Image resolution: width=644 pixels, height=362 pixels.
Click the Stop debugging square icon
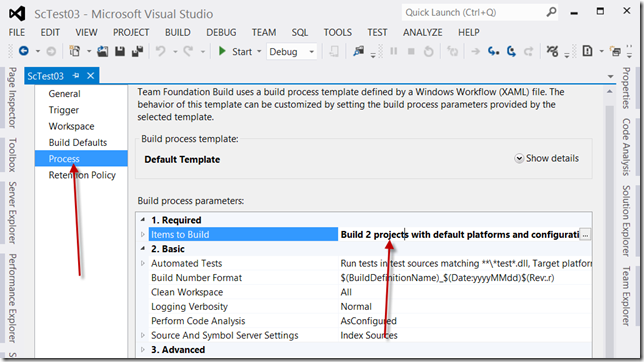pos(411,51)
